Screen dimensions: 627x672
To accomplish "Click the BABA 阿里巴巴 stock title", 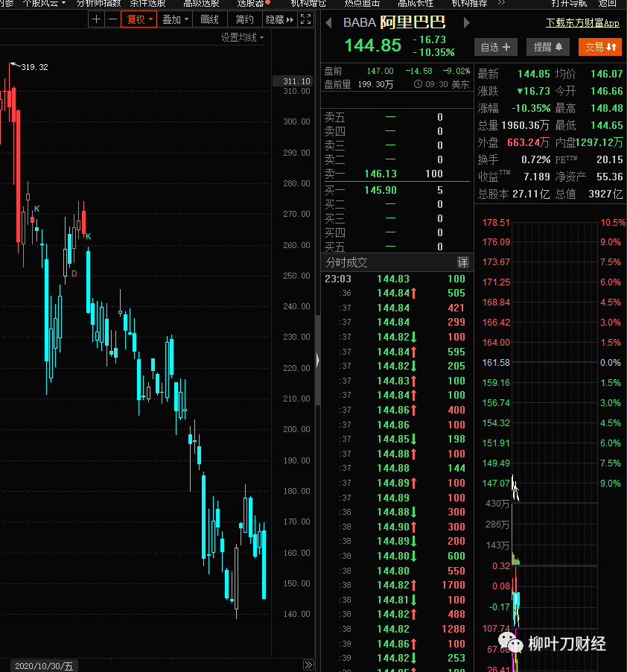I will pos(395,22).
